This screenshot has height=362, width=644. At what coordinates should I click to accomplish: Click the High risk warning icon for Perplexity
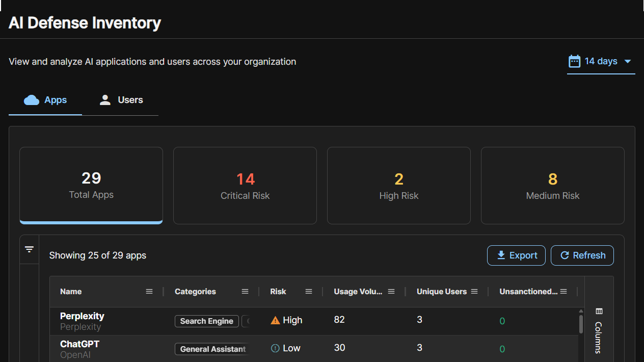275,320
